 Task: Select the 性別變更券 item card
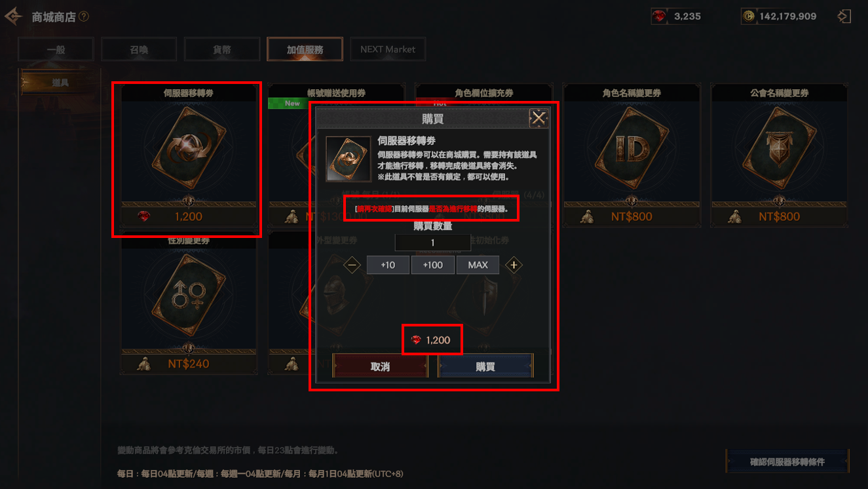tap(189, 303)
